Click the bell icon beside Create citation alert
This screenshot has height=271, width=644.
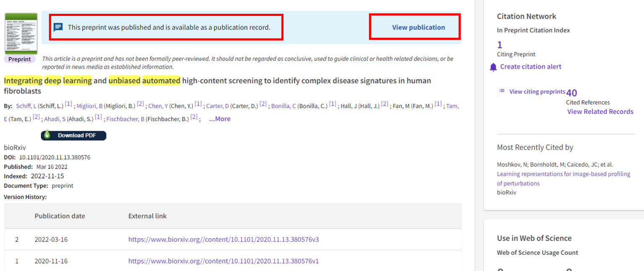pyautogui.click(x=493, y=67)
